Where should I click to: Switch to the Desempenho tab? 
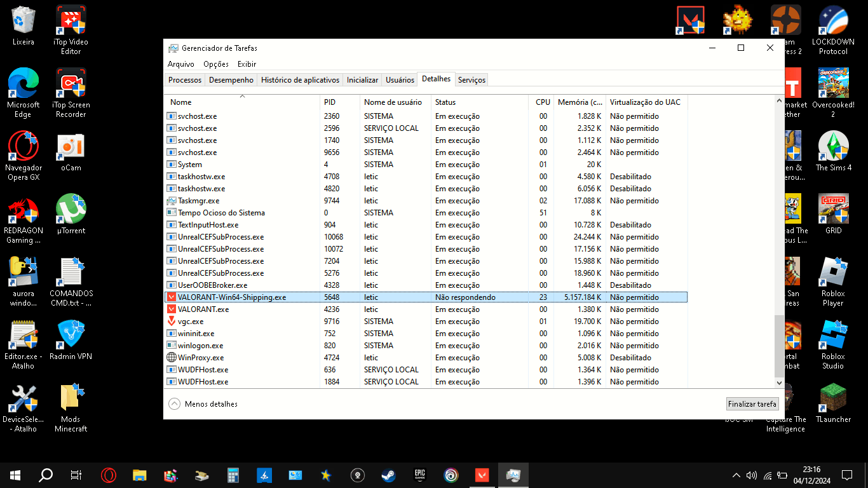231,80
